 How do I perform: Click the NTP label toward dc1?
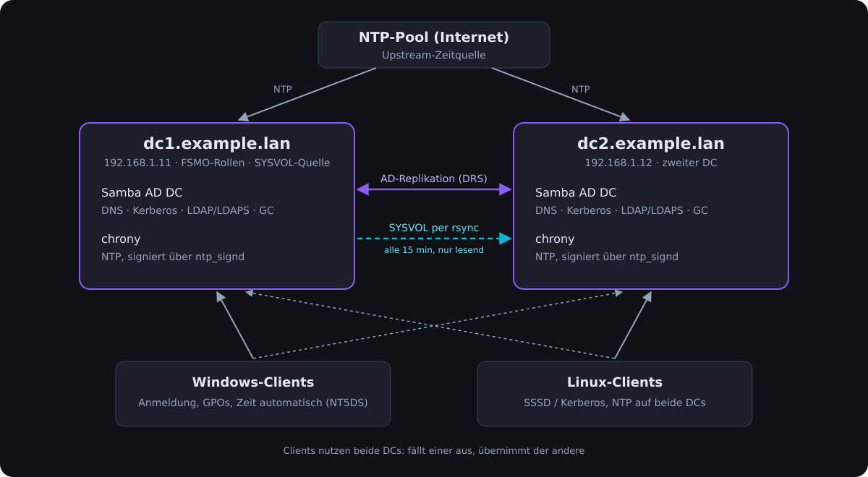click(x=283, y=90)
